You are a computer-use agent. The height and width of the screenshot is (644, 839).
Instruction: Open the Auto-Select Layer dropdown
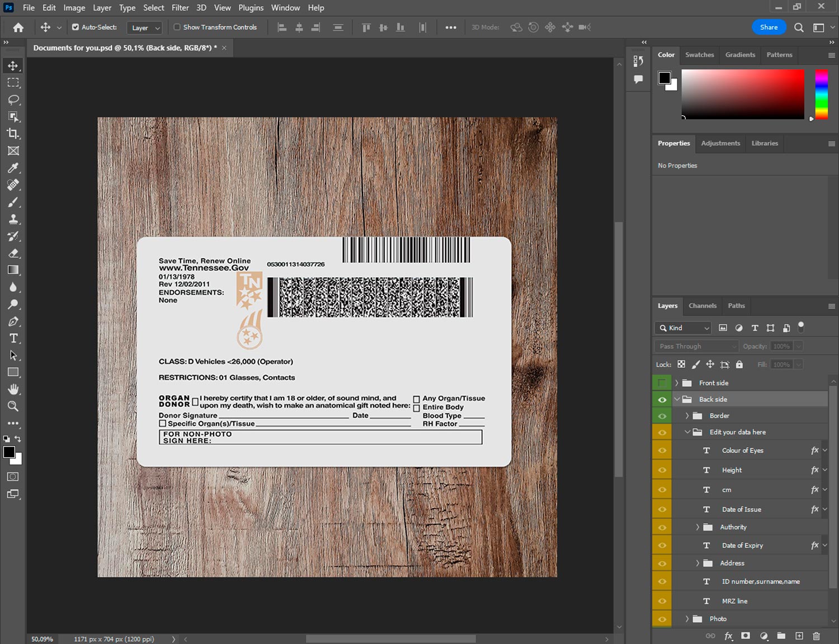[x=145, y=27]
